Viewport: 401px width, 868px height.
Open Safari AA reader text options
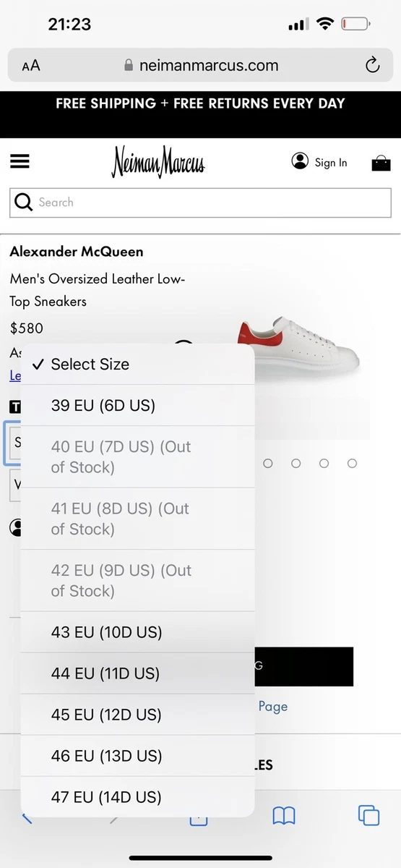(x=31, y=66)
